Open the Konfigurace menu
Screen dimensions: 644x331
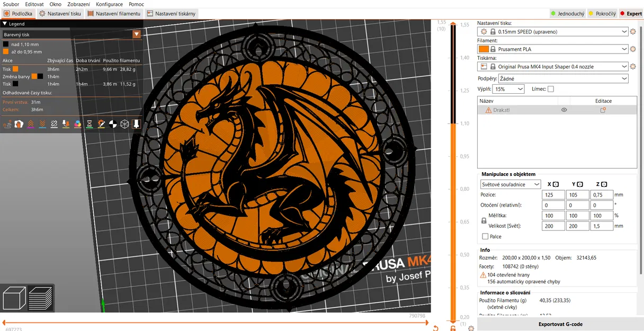[x=110, y=4]
